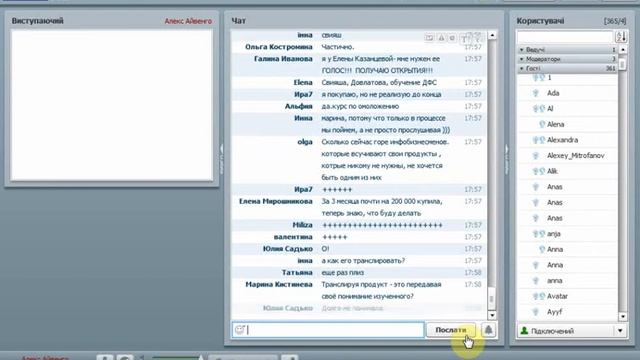The width and height of the screenshot is (640, 360).
Task: Sort the user list with the A-Z icon
Action: click(x=621, y=37)
